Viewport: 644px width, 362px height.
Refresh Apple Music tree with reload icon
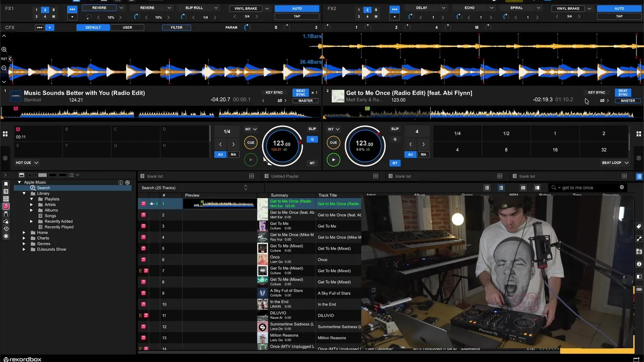click(127, 183)
